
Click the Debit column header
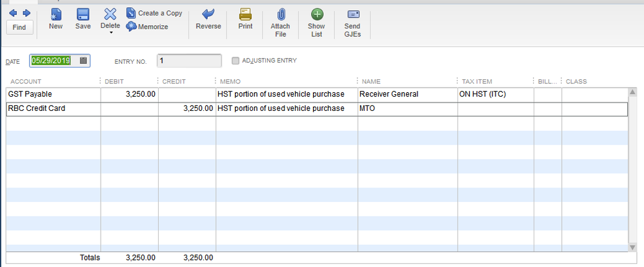pos(114,81)
